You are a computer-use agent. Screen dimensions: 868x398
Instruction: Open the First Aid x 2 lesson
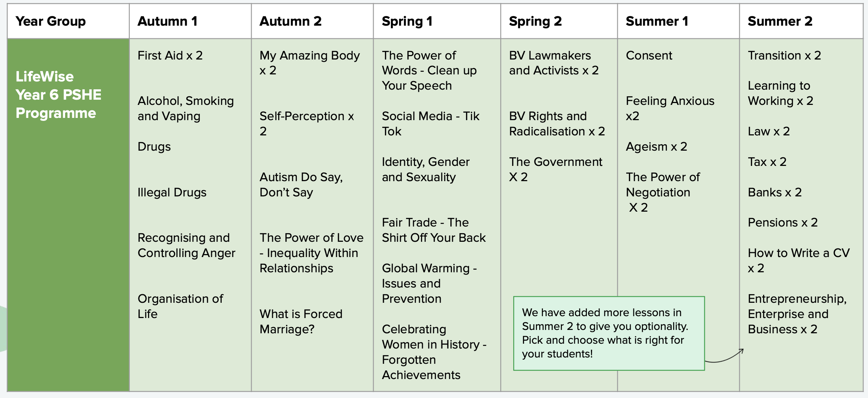pos(170,55)
